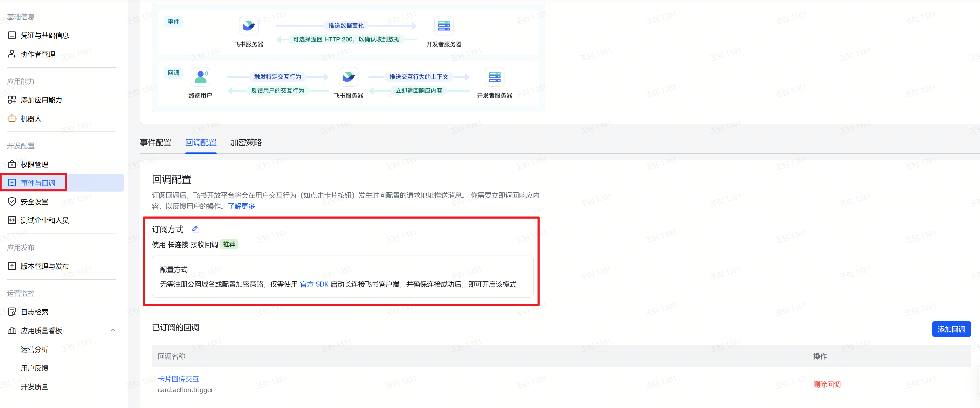Open the 应用质量看板 menu item
980x408 pixels.
coord(41,330)
